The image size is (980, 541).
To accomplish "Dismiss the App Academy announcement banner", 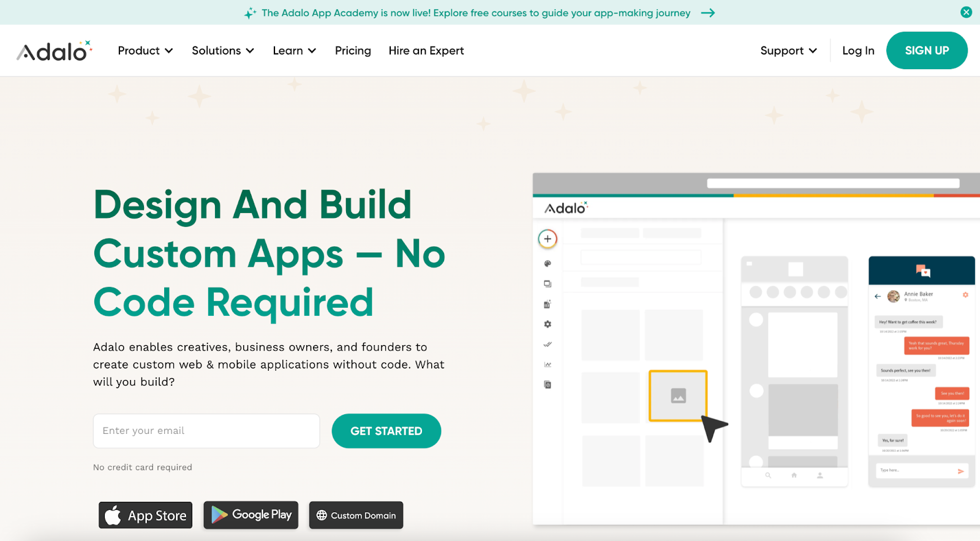I will click(x=966, y=12).
